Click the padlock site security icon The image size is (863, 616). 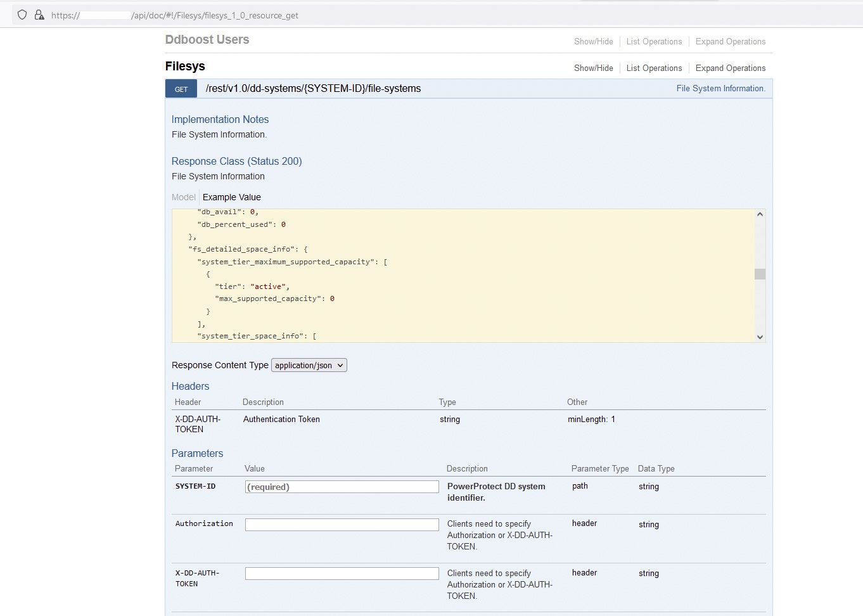[x=39, y=15]
